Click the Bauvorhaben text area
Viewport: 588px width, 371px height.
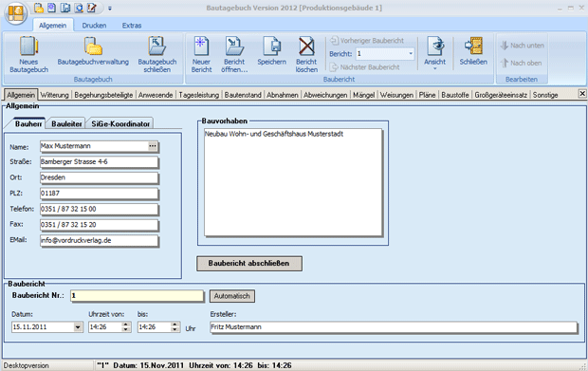point(293,182)
